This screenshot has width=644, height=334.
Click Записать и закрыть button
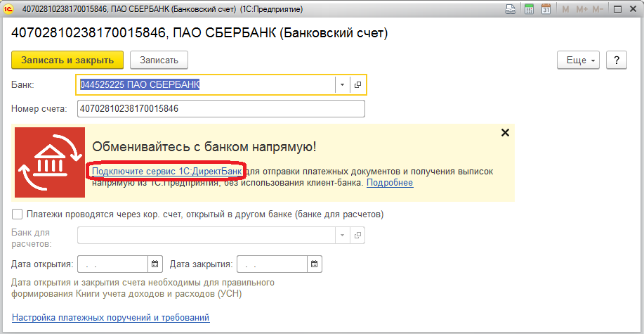[67, 60]
